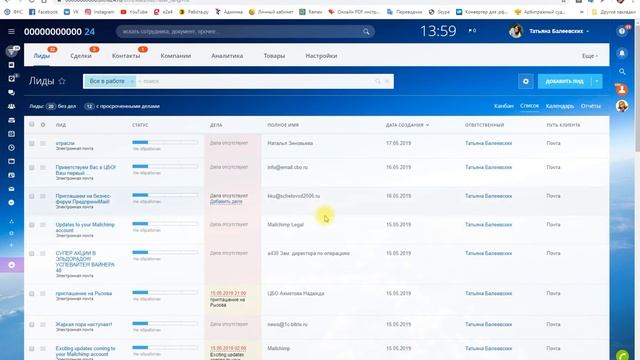Click the chat bubbles icon in left sidebar
Screen dimensions: 640x360
click(x=11, y=93)
